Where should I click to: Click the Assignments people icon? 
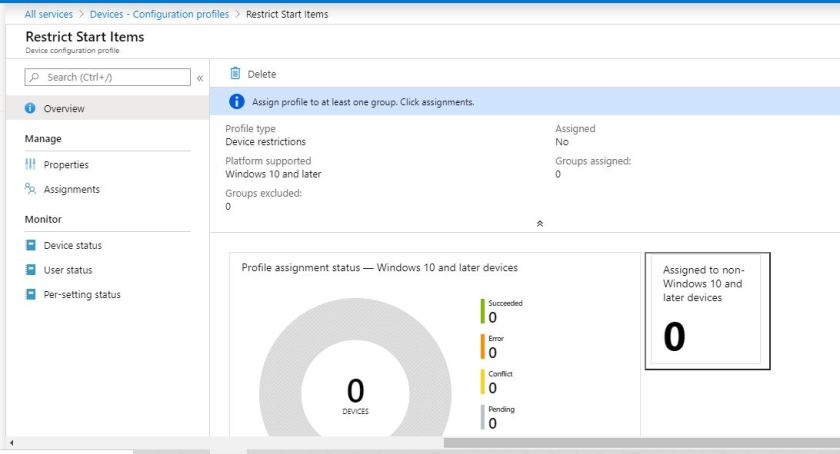coord(30,189)
